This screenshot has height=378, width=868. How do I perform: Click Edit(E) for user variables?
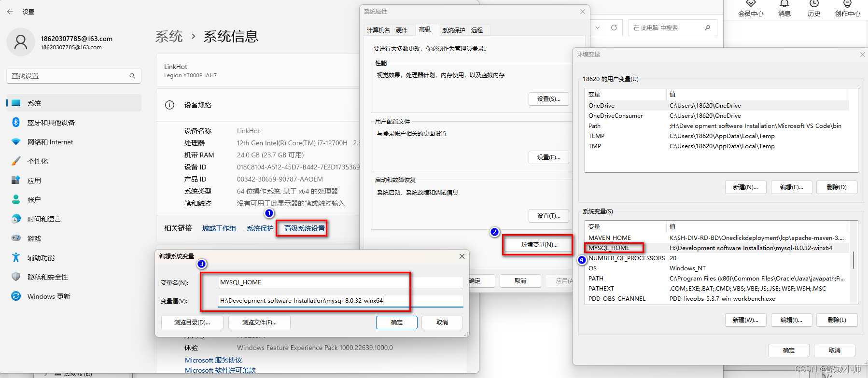792,187
